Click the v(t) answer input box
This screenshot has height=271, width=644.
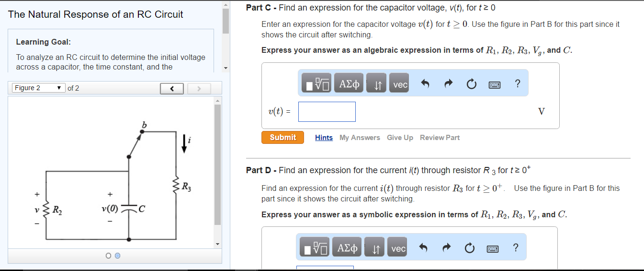pyautogui.click(x=327, y=112)
